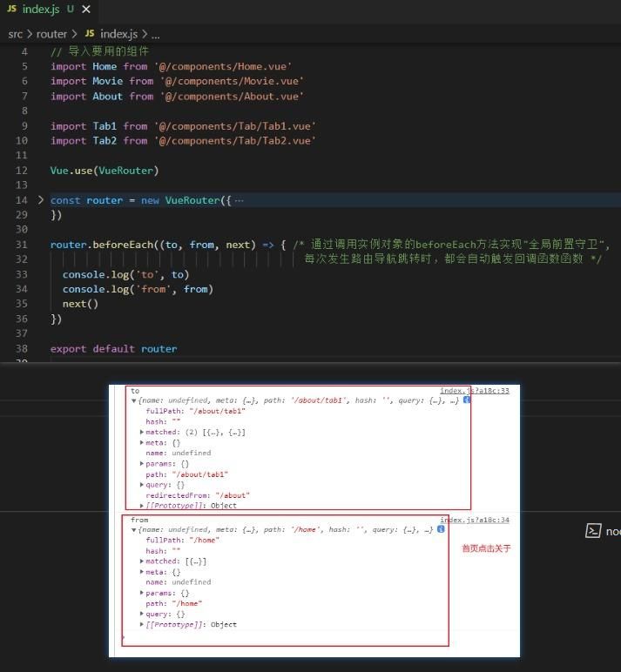Click the JS icon in the breadcrumb path

pyautogui.click(x=90, y=34)
